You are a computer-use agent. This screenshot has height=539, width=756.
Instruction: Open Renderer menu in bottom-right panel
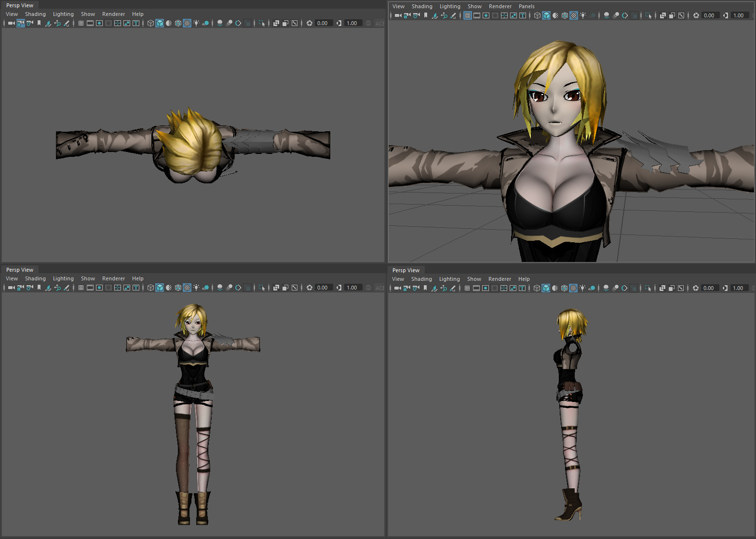coord(499,279)
